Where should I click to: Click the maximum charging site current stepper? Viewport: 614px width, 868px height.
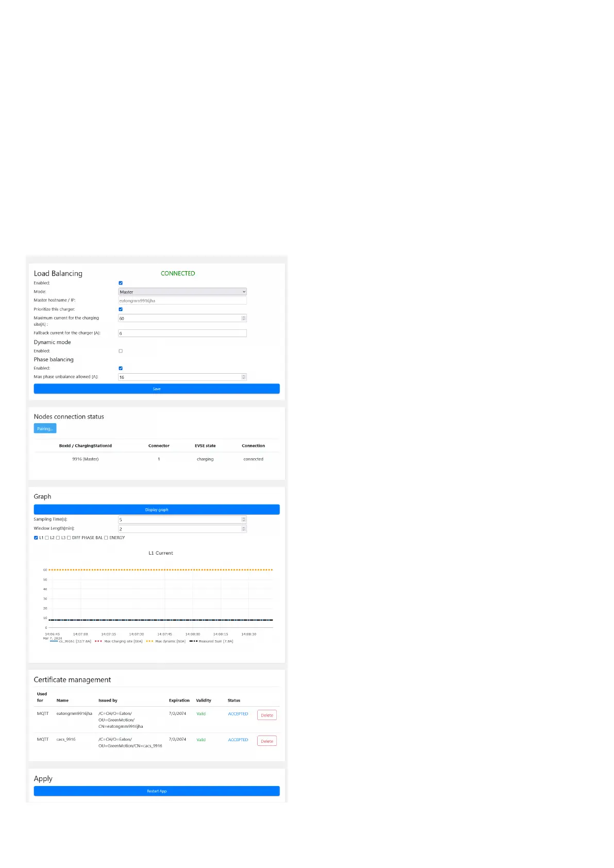[x=243, y=319]
